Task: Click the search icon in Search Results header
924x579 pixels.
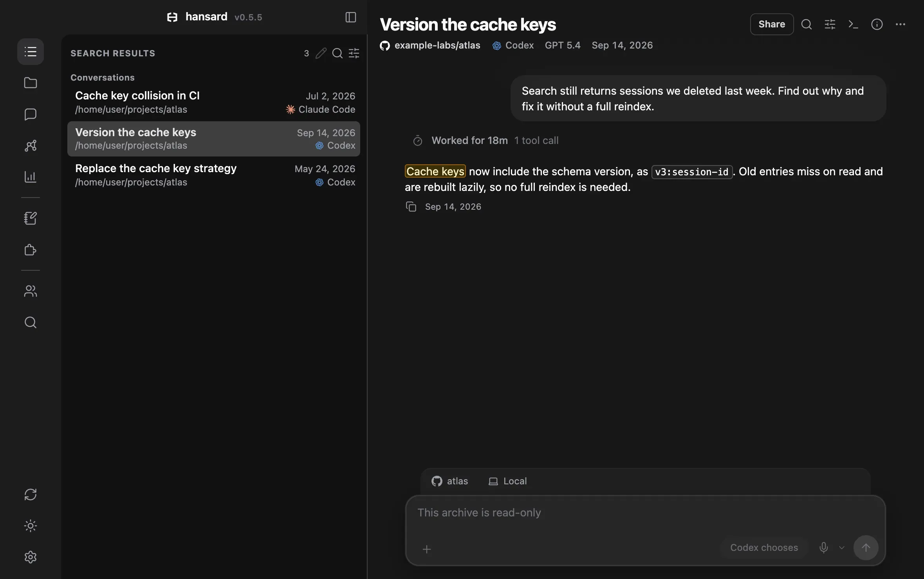Action: 337,53
